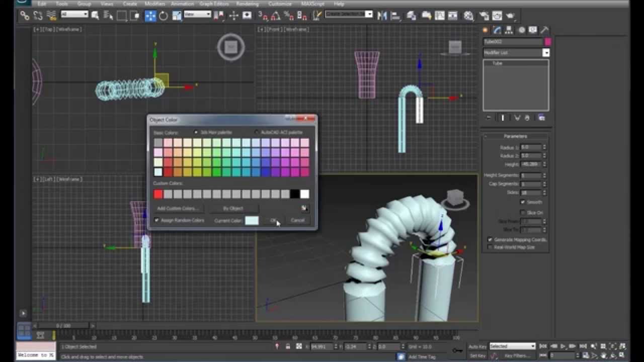Open the Modifier List dropdown
This screenshot has width=644, height=362.
(546, 53)
